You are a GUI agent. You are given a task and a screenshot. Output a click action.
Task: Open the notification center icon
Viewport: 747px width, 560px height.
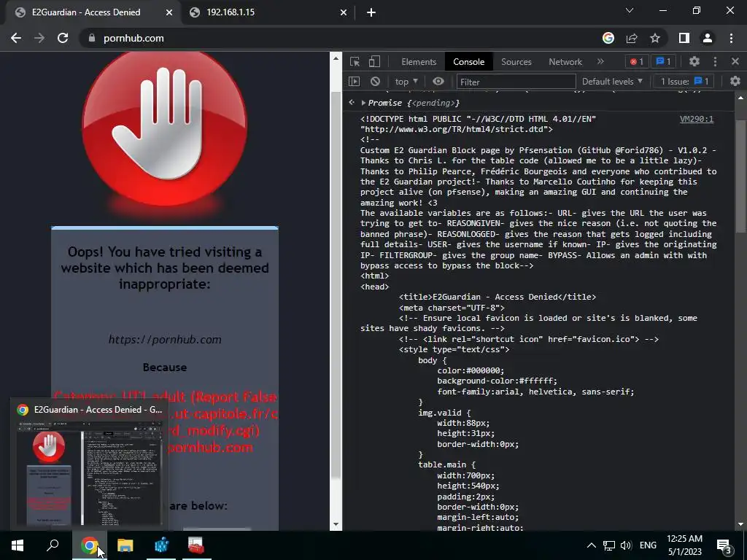(x=724, y=545)
